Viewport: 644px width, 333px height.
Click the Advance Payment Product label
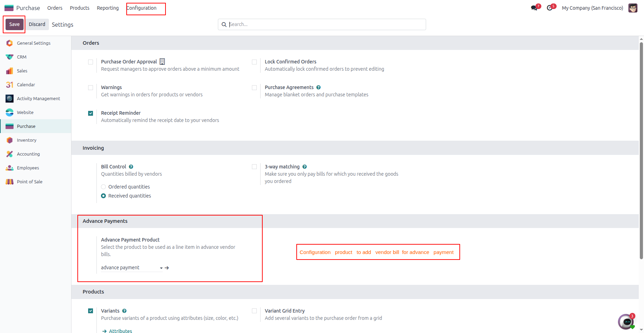click(130, 240)
